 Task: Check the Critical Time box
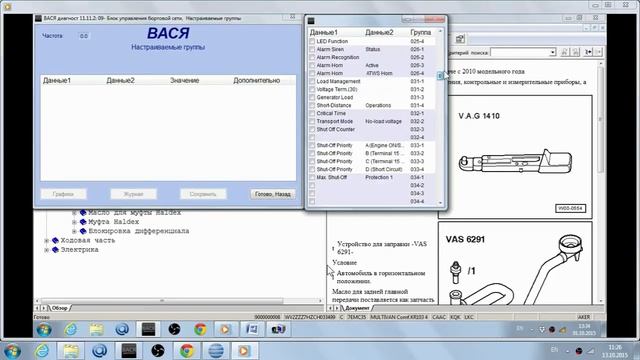click(x=312, y=113)
